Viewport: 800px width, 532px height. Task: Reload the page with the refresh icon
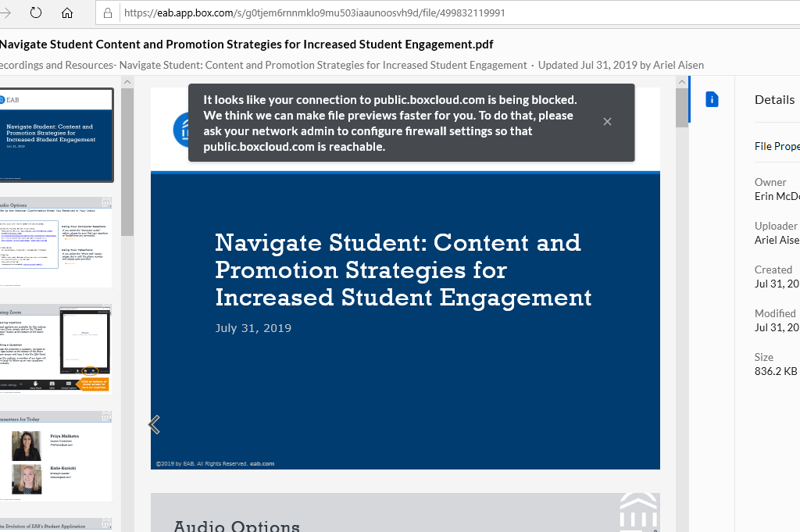click(36, 12)
